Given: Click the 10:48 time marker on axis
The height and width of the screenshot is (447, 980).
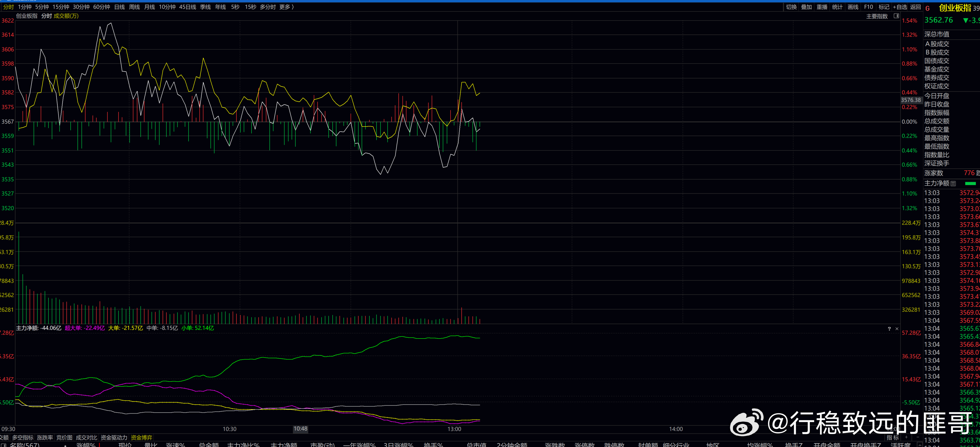Looking at the screenshot, I should (x=300, y=429).
